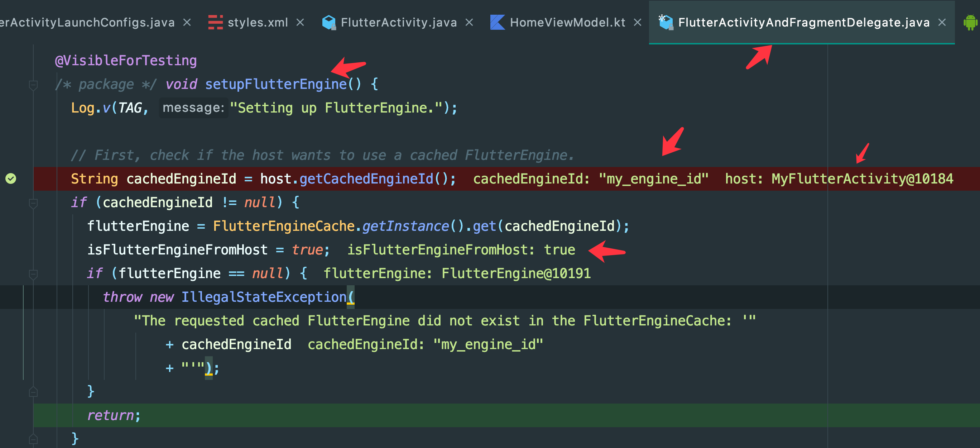Click the ActivityLaunchConfigs.java tab label
The image size is (980, 448).
tap(87, 23)
